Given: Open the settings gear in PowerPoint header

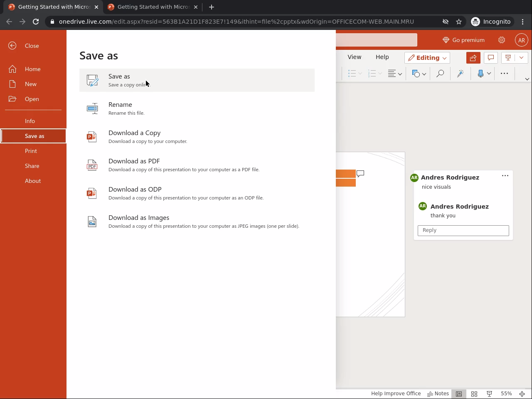Looking at the screenshot, I should [502, 40].
